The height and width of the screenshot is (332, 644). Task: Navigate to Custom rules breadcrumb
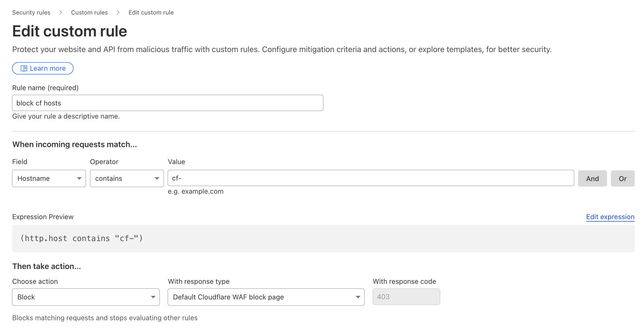(x=89, y=13)
